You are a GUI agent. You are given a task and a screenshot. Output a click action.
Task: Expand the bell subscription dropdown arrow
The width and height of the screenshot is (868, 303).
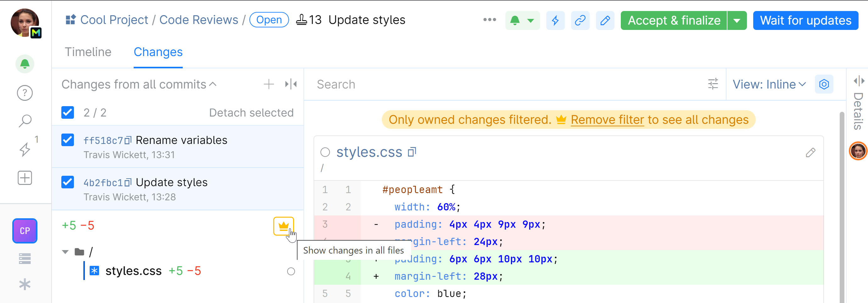pyautogui.click(x=531, y=20)
